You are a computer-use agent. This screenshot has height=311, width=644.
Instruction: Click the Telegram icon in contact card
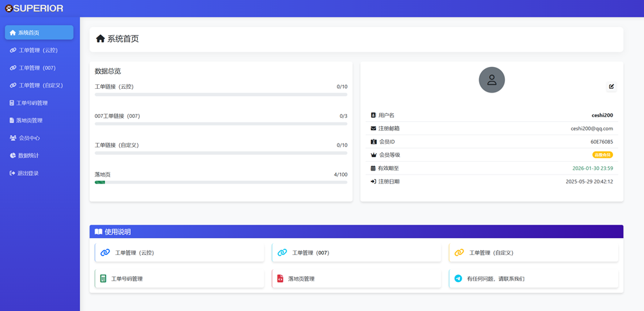coord(458,279)
